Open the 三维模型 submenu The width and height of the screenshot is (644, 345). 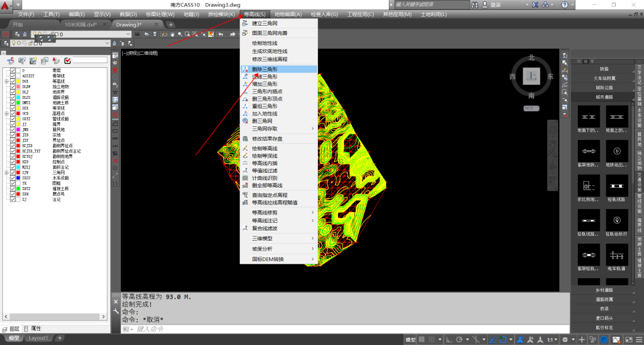pyautogui.click(x=278, y=238)
